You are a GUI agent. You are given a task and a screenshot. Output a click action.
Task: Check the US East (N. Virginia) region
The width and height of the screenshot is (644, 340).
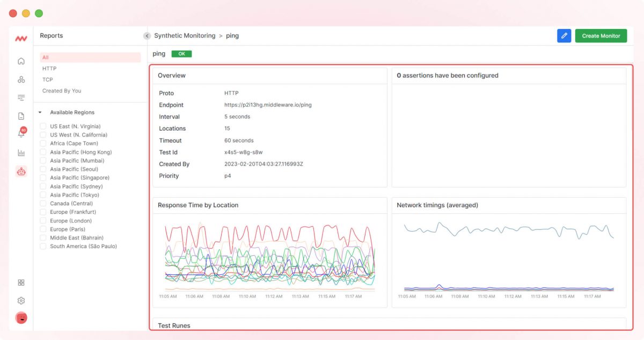pyautogui.click(x=43, y=126)
